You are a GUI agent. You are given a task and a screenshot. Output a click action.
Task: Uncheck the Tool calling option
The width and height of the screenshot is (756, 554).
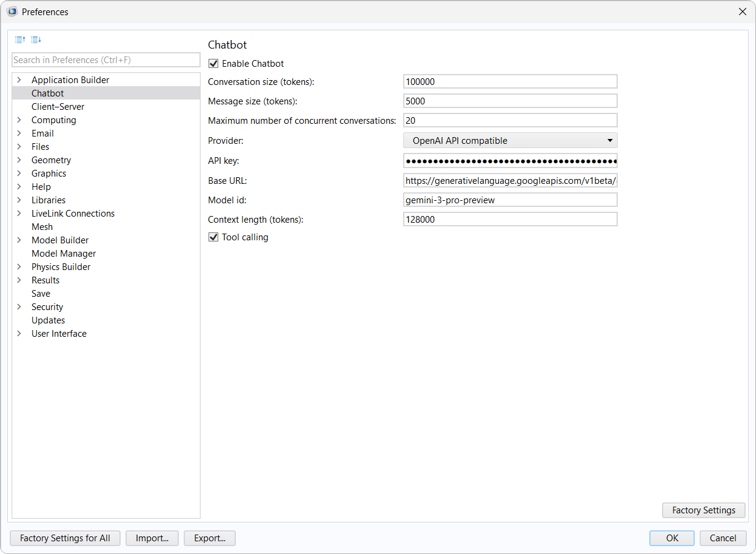tap(213, 237)
